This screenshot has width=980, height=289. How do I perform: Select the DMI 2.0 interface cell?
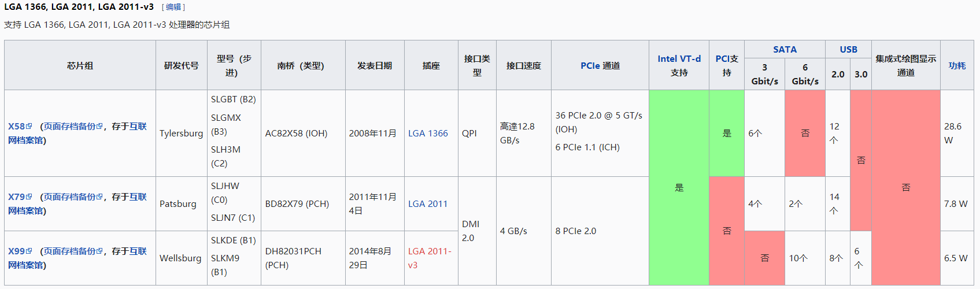[x=477, y=231]
